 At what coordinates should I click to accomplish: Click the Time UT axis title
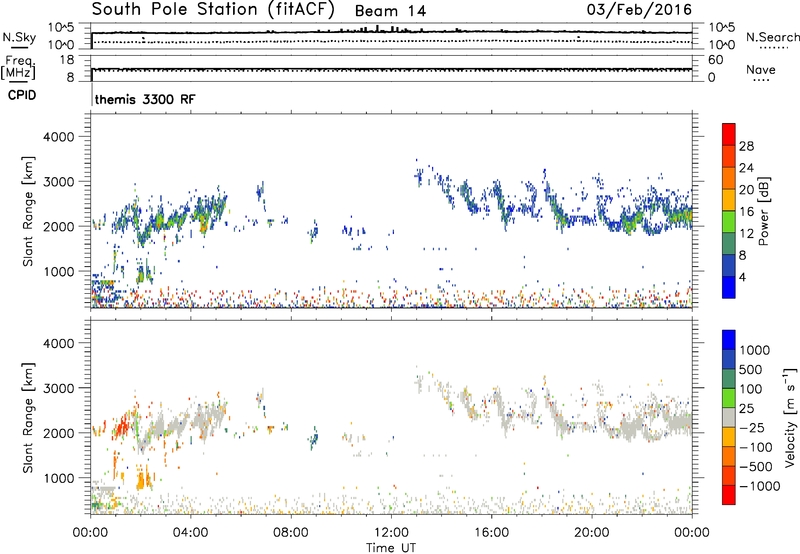click(391, 548)
